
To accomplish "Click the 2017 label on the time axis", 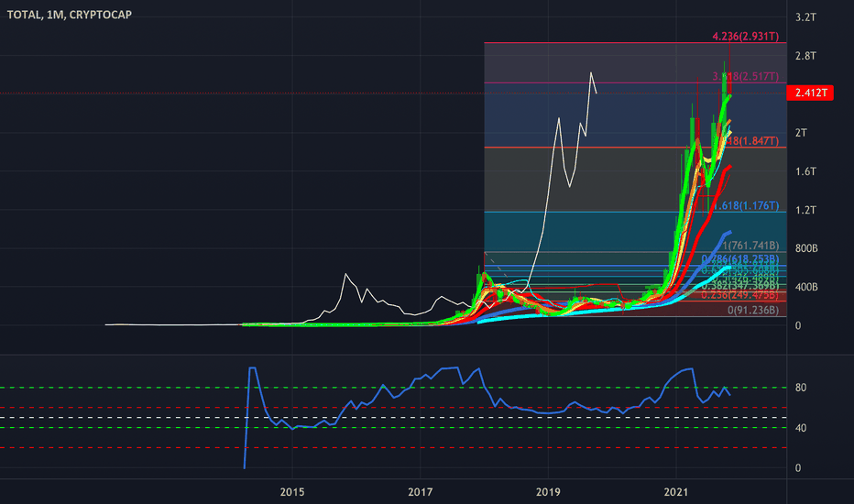I will 421,492.
